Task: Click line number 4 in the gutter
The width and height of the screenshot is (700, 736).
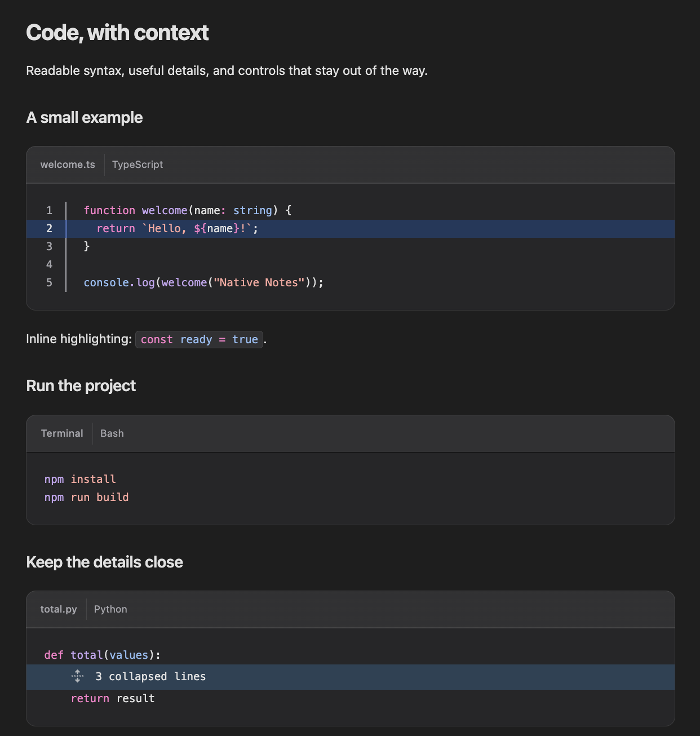Action: (x=49, y=264)
